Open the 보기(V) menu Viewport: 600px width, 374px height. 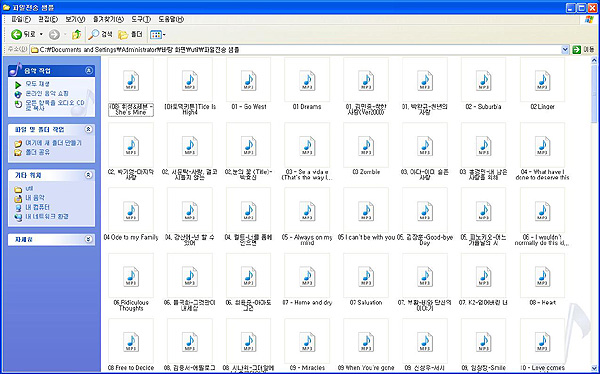[x=75, y=19]
